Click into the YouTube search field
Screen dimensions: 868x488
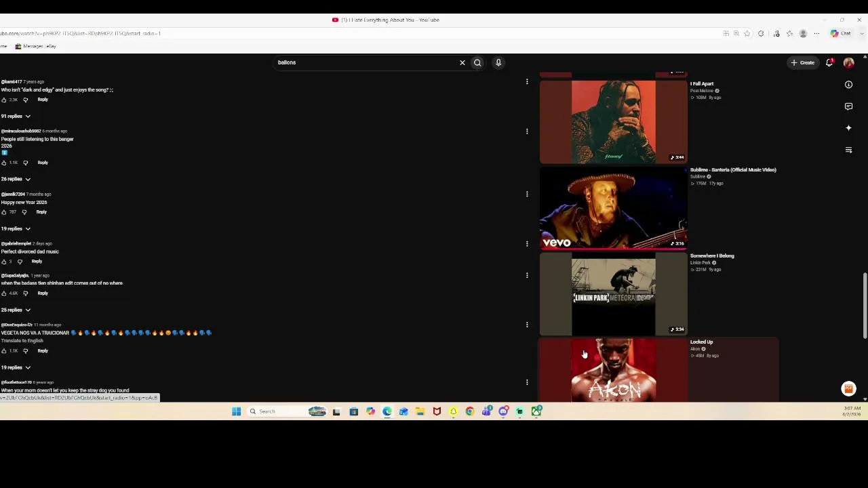click(366, 62)
